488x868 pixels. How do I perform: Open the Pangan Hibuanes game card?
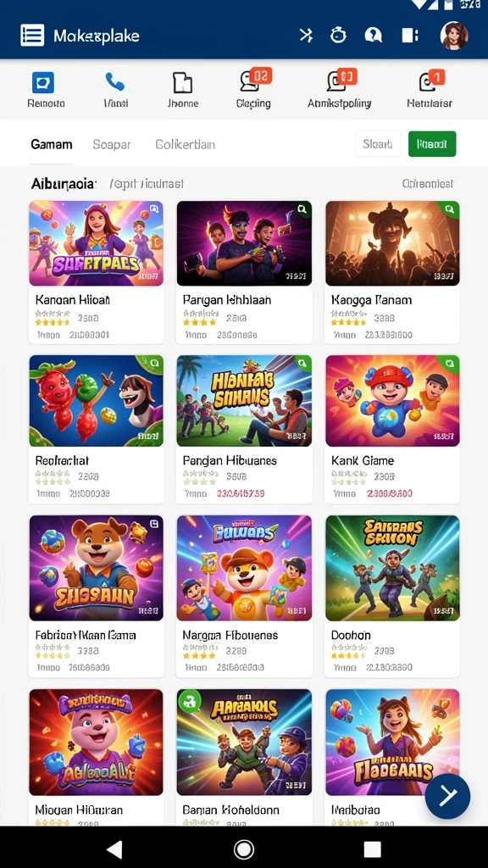[x=244, y=430]
